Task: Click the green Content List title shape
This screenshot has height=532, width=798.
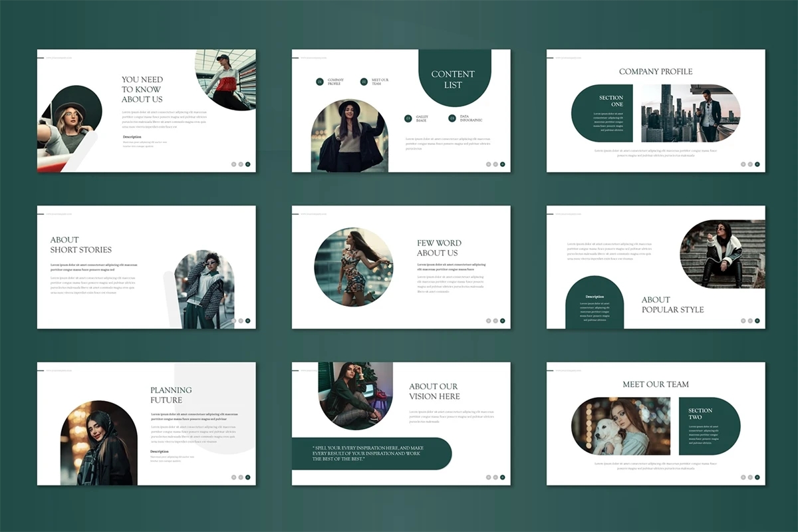Action: click(x=454, y=78)
